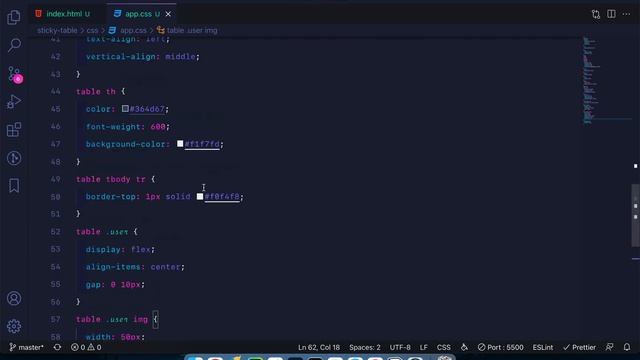
Task: Split the editor to the right
Action: [611, 14]
